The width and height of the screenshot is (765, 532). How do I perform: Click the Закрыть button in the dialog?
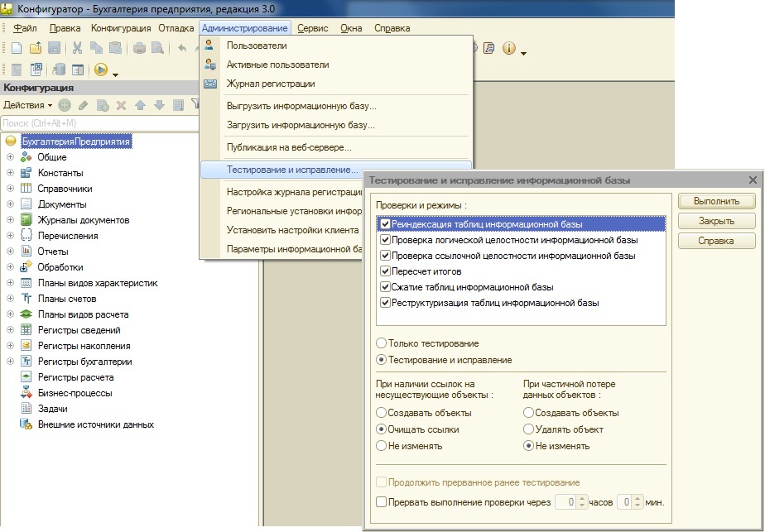[717, 221]
